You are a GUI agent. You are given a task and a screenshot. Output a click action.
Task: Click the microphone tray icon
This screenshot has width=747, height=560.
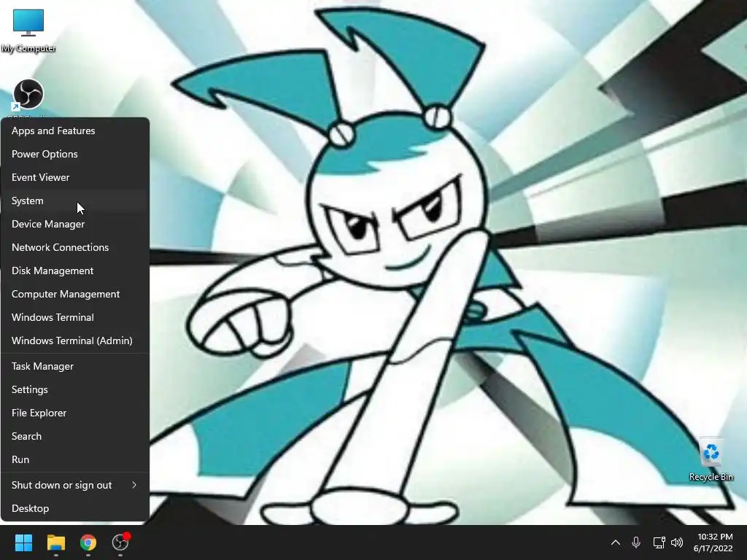point(636,542)
